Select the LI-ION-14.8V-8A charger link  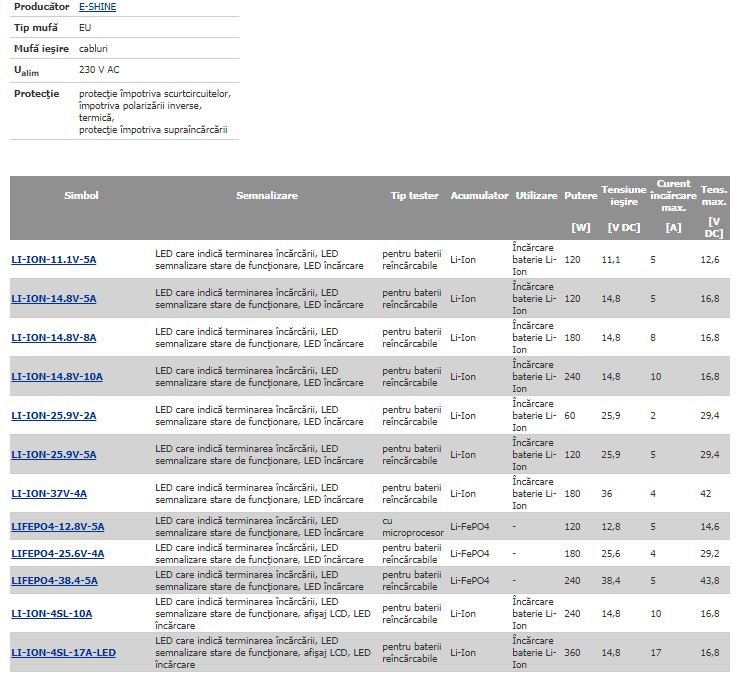54,338
